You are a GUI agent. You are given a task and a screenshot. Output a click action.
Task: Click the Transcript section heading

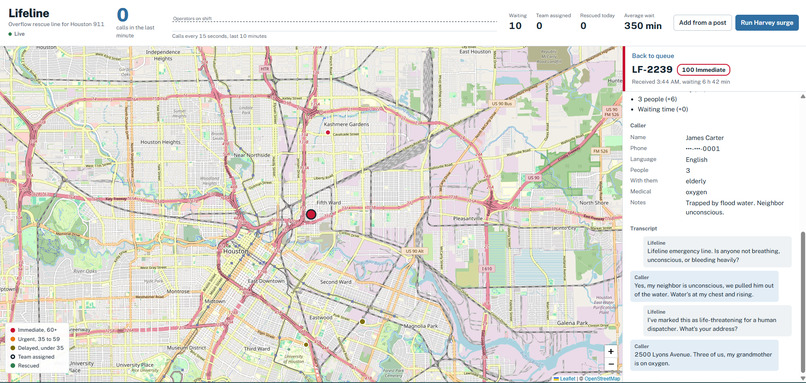pos(644,228)
